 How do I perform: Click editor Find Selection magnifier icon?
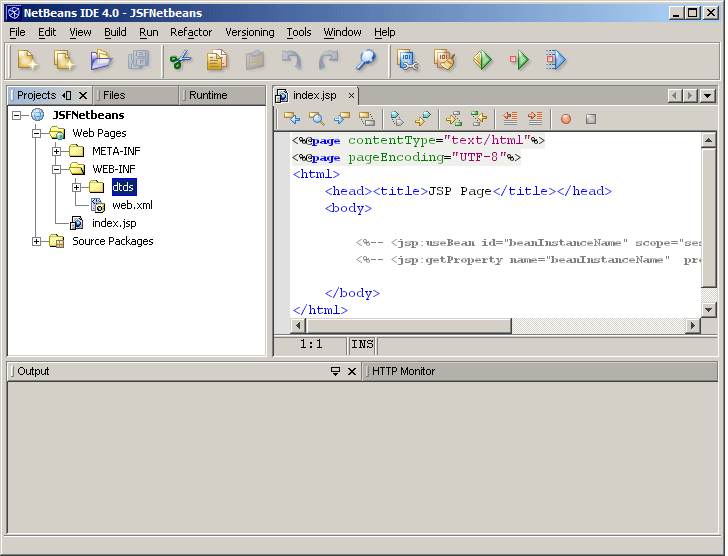coord(317,119)
